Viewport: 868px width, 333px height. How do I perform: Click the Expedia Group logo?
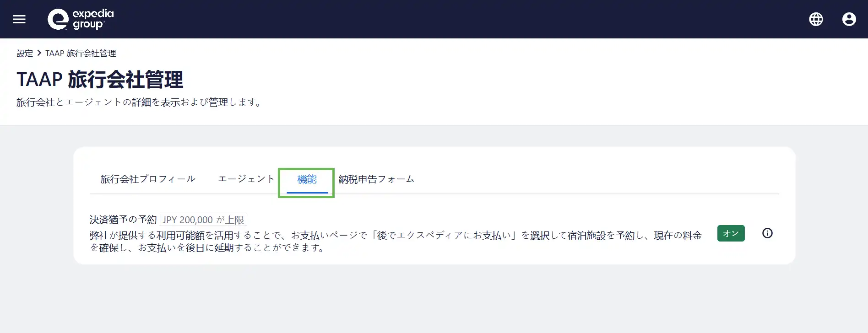[x=81, y=19]
